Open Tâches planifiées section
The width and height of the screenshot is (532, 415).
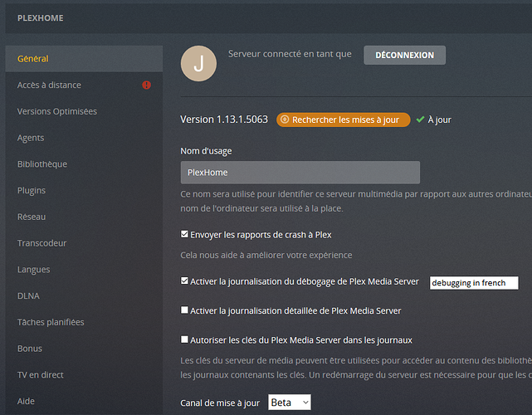pos(84,322)
